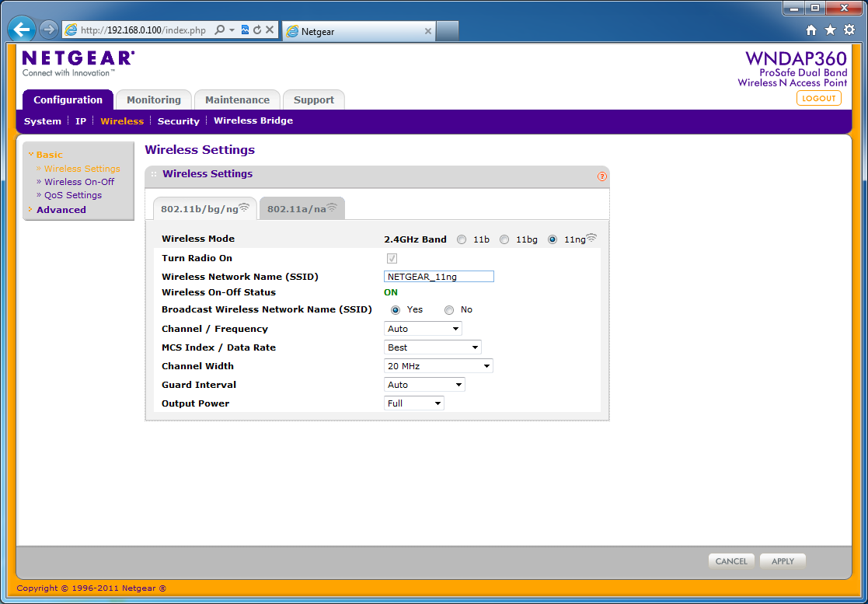The width and height of the screenshot is (868, 604).
Task: Click the Netgear browser tab
Action: [x=359, y=32]
